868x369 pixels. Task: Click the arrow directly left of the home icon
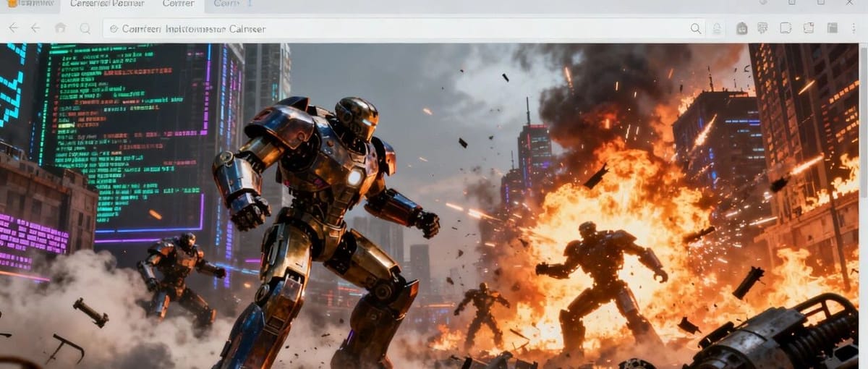tap(35, 28)
